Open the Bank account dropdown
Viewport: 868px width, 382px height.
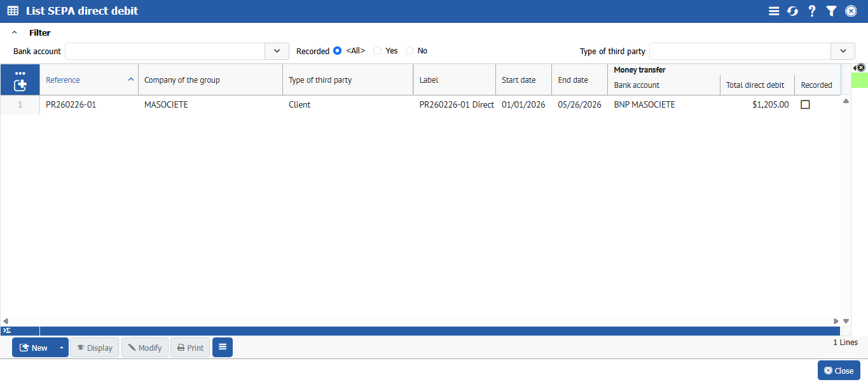pyautogui.click(x=277, y=51)
